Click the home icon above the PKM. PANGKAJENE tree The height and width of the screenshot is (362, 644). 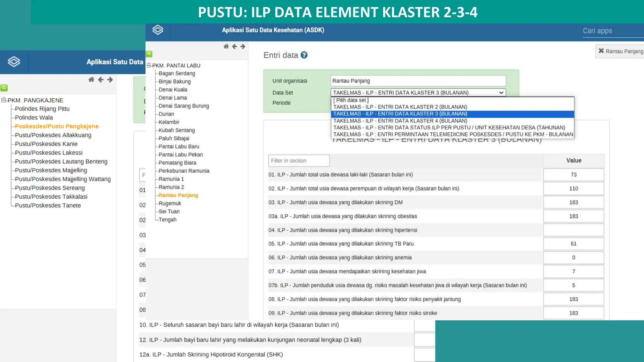(91, 80)
